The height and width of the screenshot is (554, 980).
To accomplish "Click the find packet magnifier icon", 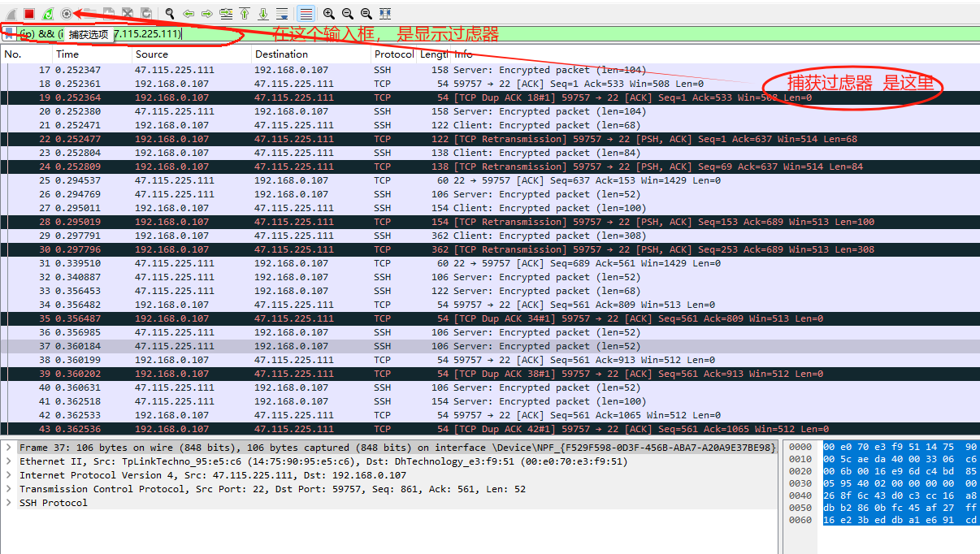I will [x=169, y=14].
